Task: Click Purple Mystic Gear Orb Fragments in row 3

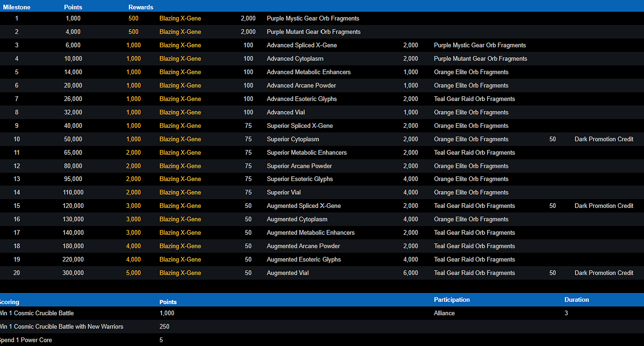Action: click(x=480, y=45)
